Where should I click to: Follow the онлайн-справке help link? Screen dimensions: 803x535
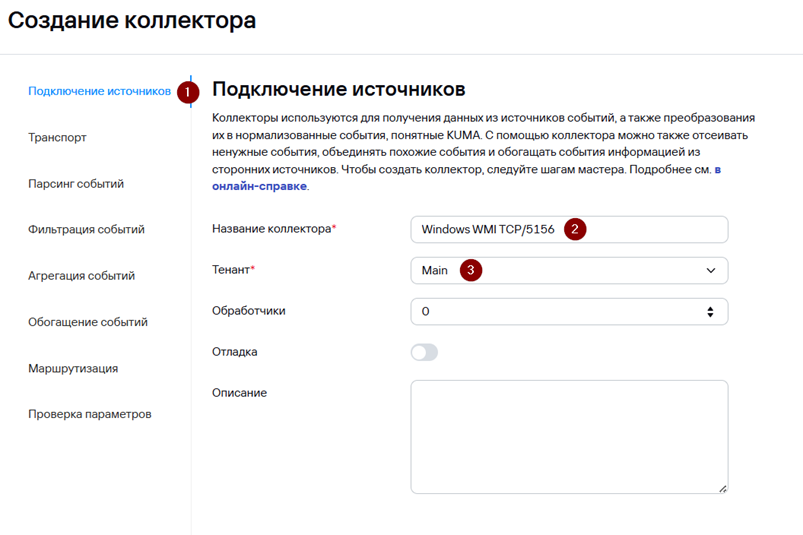coord(260,186)
